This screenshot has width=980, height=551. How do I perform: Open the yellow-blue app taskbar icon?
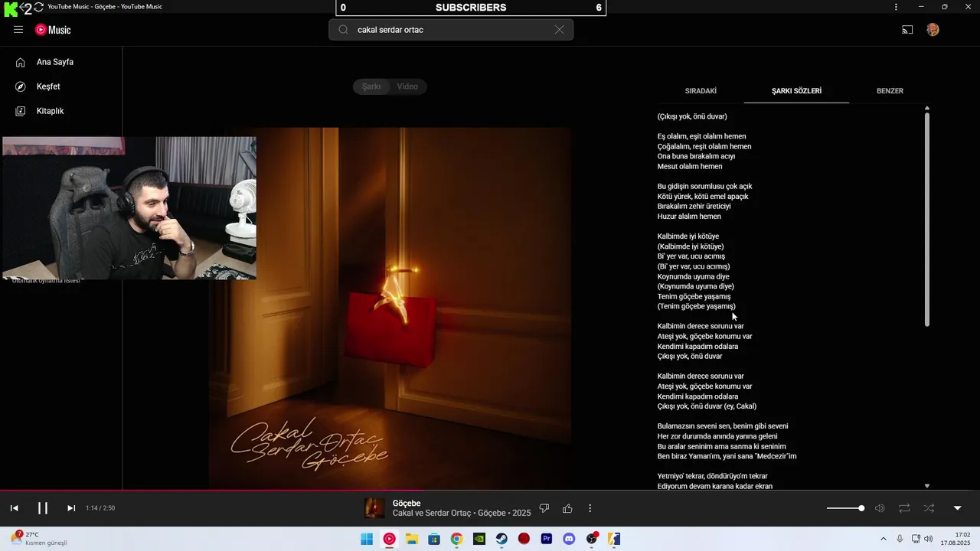(x=614, y=539)
